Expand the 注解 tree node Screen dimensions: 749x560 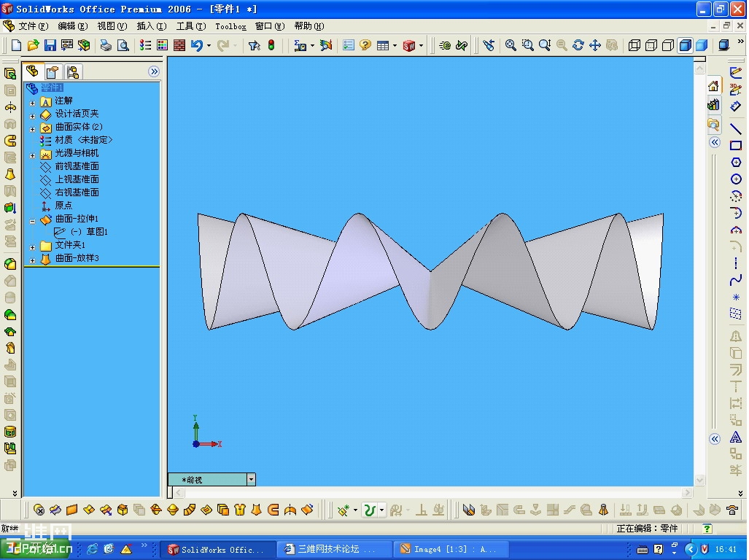tap(33, 103)
